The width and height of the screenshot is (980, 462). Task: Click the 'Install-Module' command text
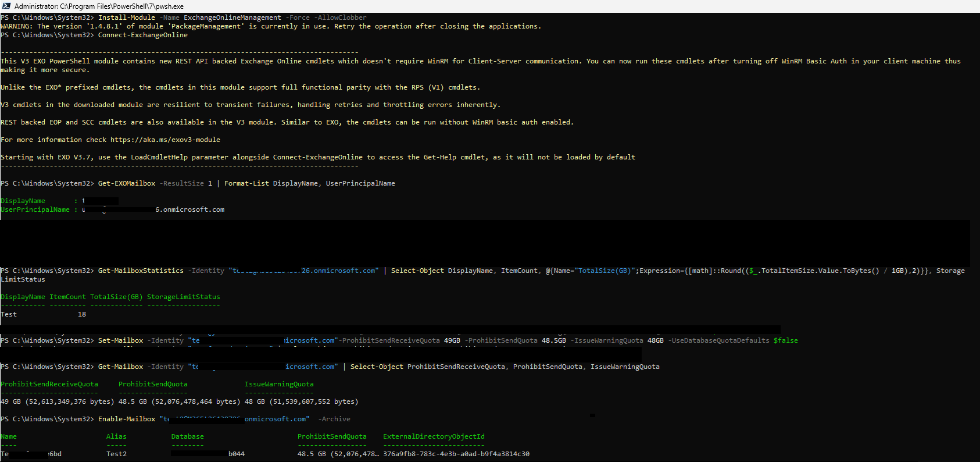pos(127,17)
